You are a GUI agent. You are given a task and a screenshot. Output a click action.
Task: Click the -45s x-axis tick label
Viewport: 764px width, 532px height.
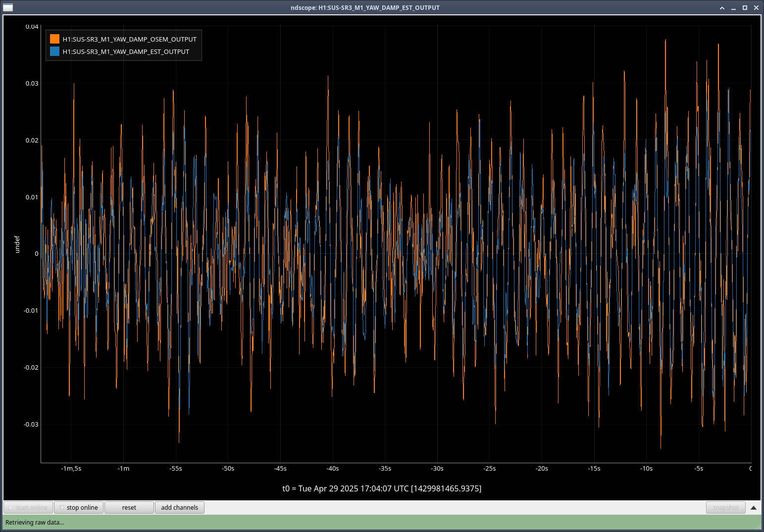(x=280, y=468)
